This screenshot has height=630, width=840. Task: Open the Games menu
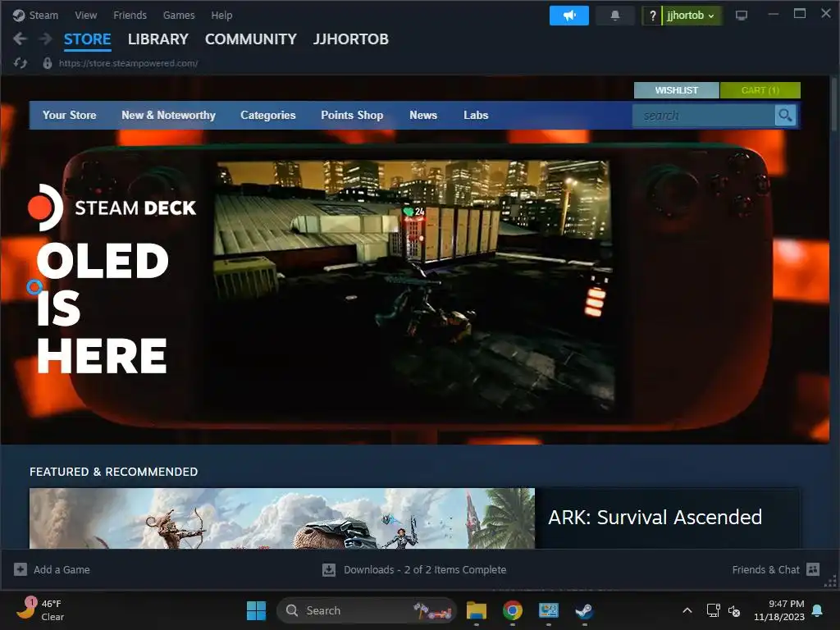pyautogui.click(x=179, y=16)
